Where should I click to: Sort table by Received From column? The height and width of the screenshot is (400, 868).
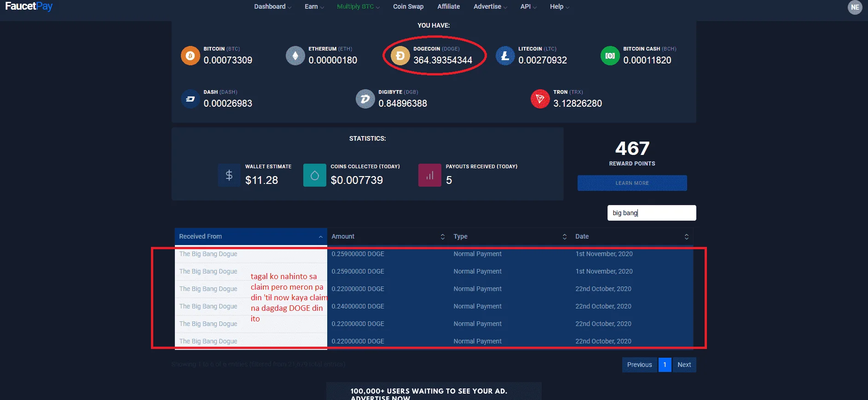point(251,236)
